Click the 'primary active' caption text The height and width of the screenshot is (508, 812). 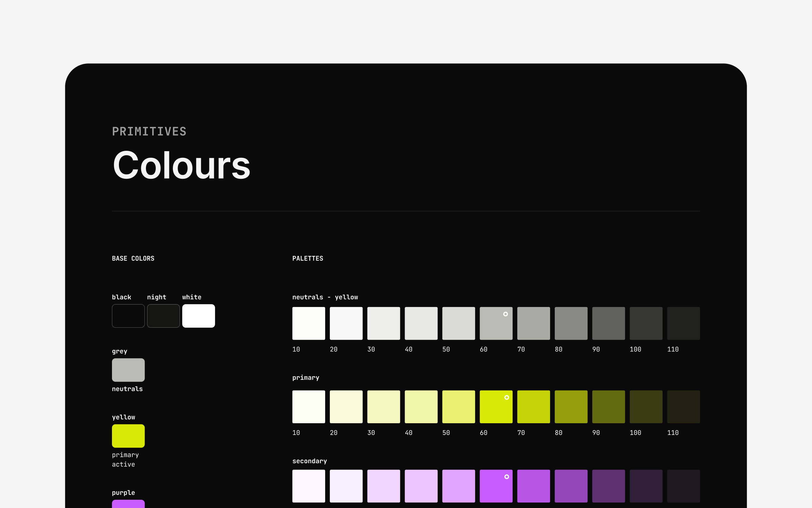coord(126,460)
